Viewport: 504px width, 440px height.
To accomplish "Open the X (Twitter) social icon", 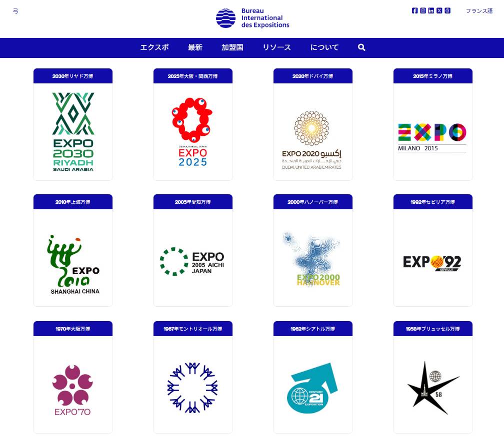I will tap(439, 10).
